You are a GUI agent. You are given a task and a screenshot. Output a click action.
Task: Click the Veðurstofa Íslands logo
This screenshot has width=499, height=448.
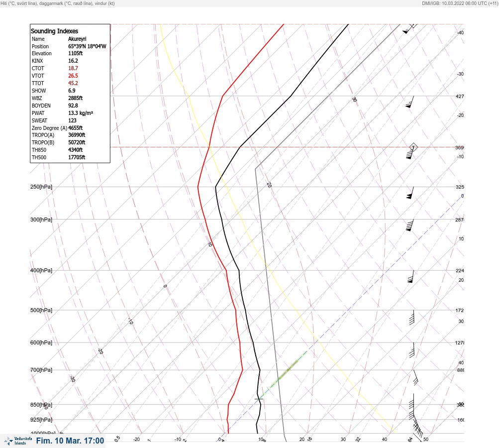[x=18, y=441]
